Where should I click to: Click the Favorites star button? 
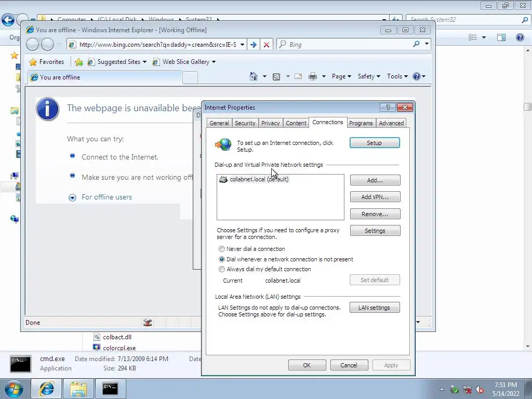pos(47,62)
